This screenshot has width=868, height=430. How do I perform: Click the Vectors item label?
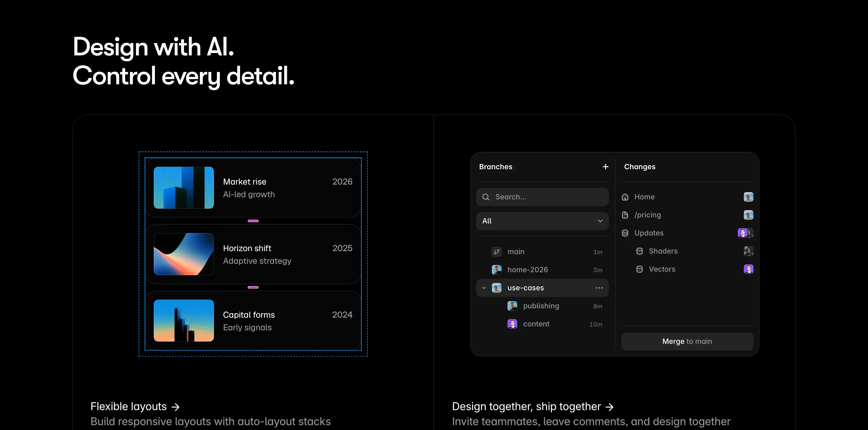[662, 269]
